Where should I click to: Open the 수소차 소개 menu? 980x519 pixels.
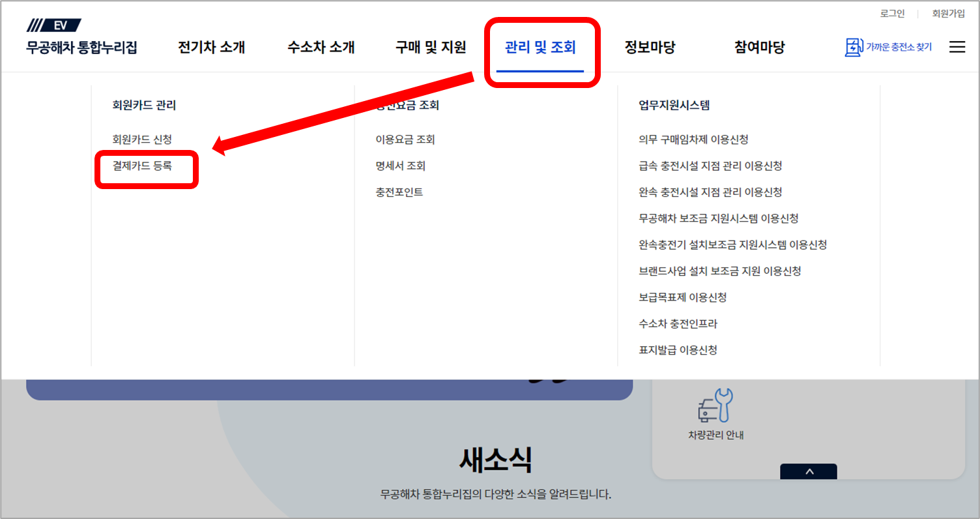(321, 48)
